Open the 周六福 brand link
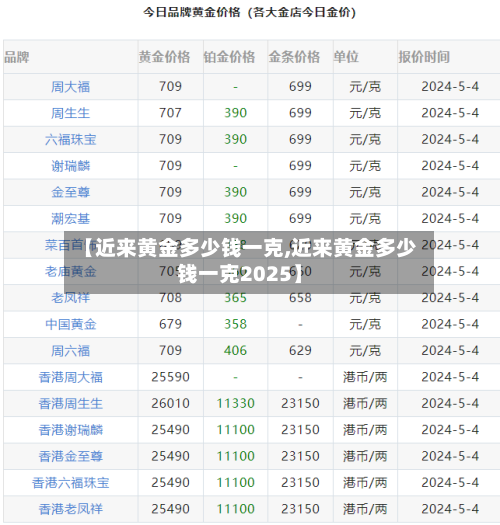 tap(70, 351)
